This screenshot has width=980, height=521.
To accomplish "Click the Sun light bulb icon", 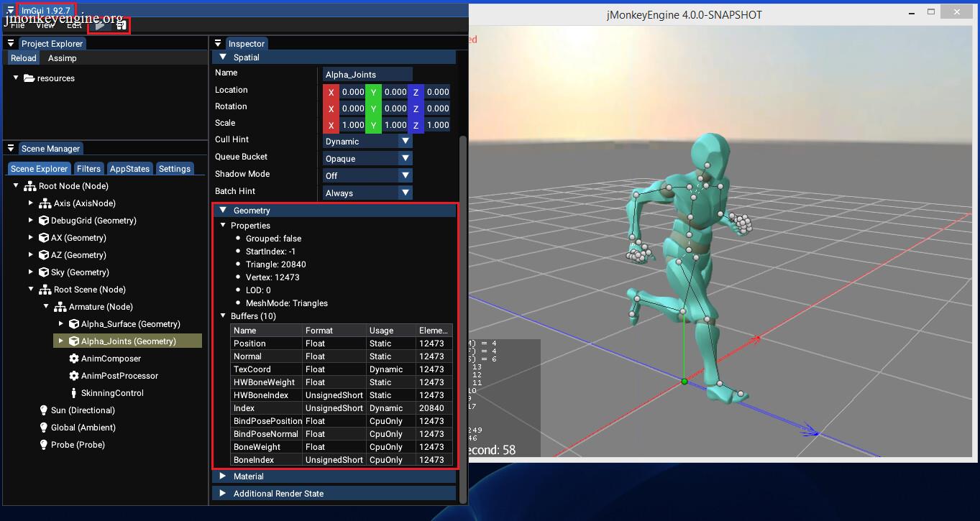I will 44,410.
